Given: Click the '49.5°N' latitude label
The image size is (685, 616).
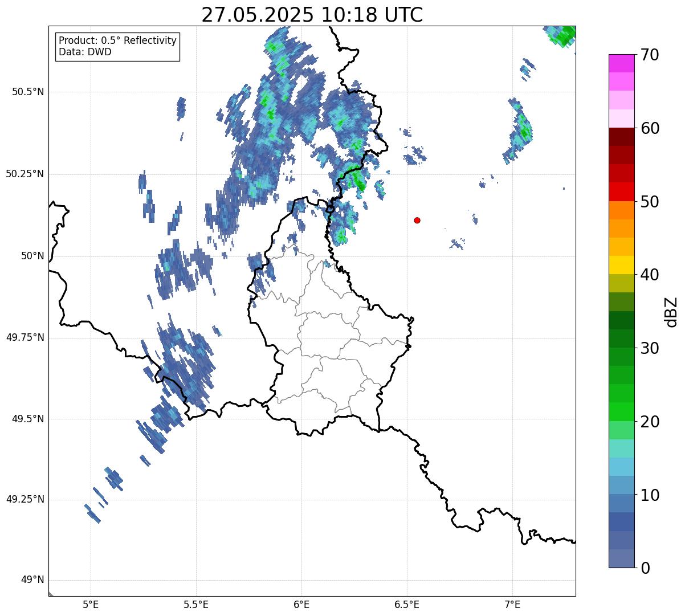Looking at the screenshot, I should [x=28, y=419].
